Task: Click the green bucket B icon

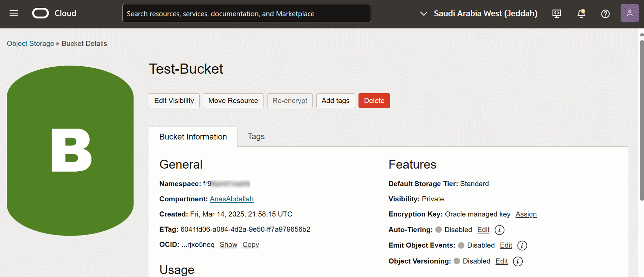Action: click(x=70, y=150)
